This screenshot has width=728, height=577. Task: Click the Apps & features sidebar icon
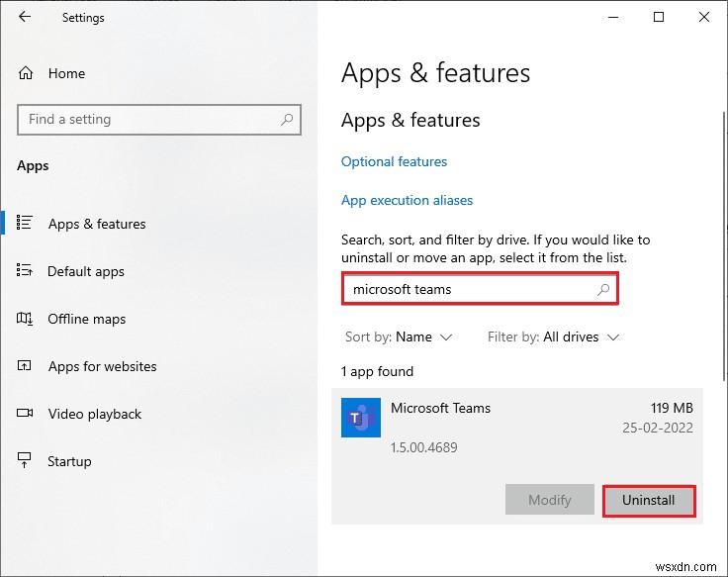click(x=26, y=224)
